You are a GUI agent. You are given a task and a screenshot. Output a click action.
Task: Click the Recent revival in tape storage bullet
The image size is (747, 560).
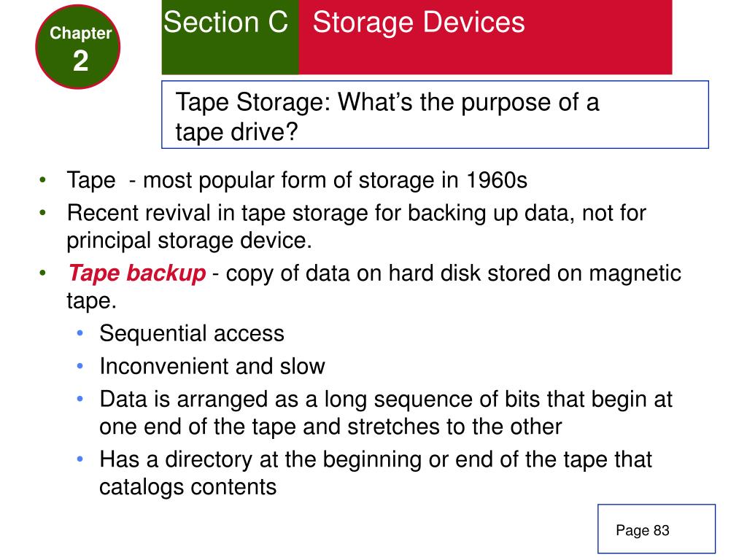click(x=356, y=227)
